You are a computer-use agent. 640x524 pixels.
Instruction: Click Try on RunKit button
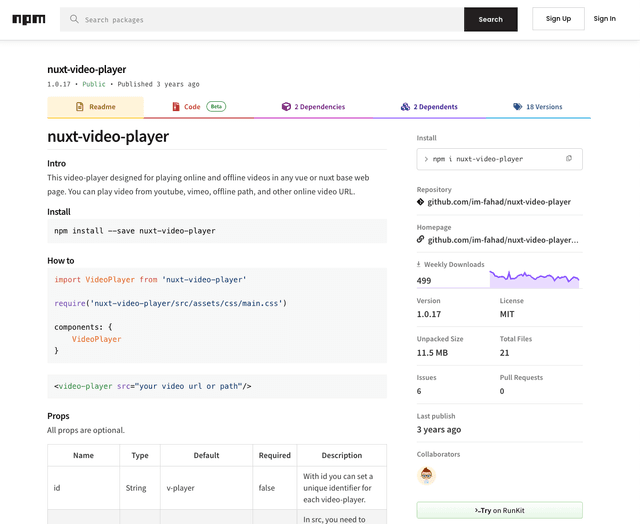499,510
